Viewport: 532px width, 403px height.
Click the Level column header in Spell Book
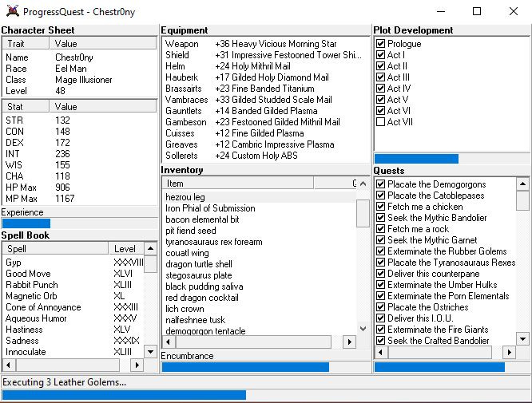[x=126, y=249]
